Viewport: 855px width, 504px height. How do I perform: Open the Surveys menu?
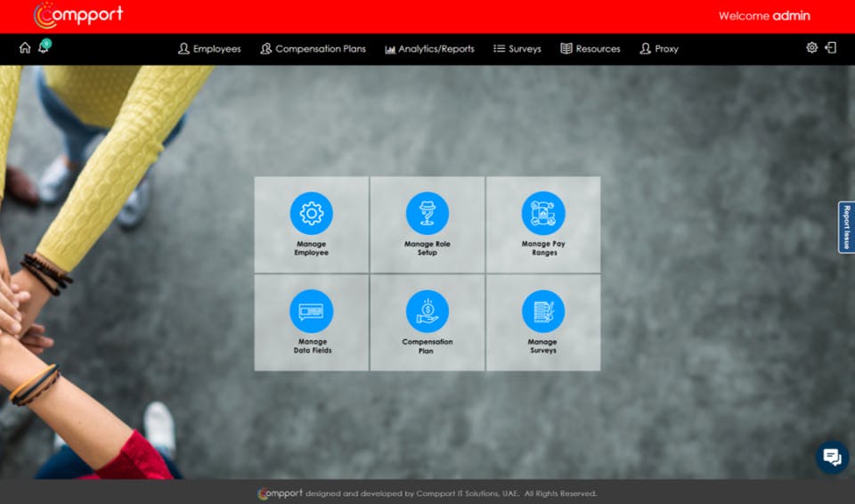point(517,49)
